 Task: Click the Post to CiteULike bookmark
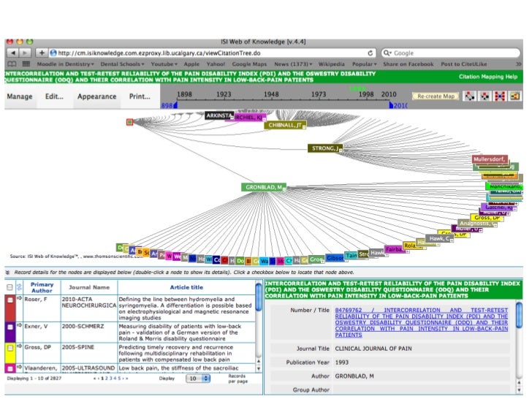click(x=464, y=64)
